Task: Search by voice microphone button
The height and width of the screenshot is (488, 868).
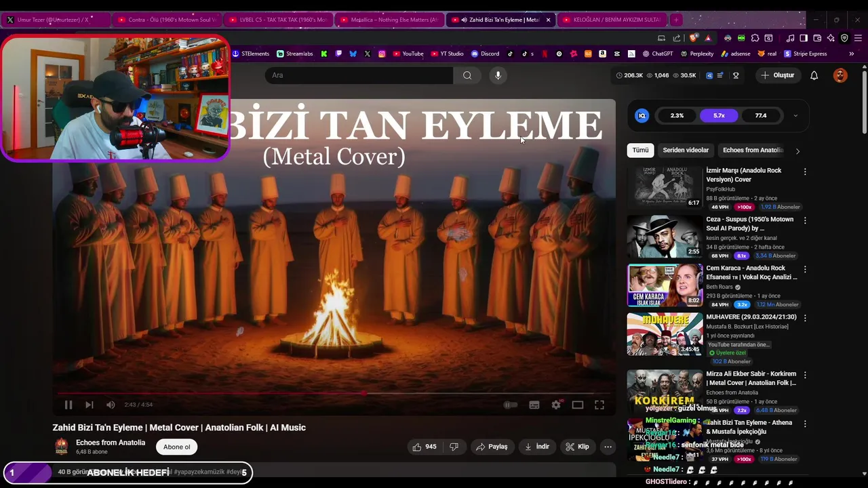Action: coord(498,75)
